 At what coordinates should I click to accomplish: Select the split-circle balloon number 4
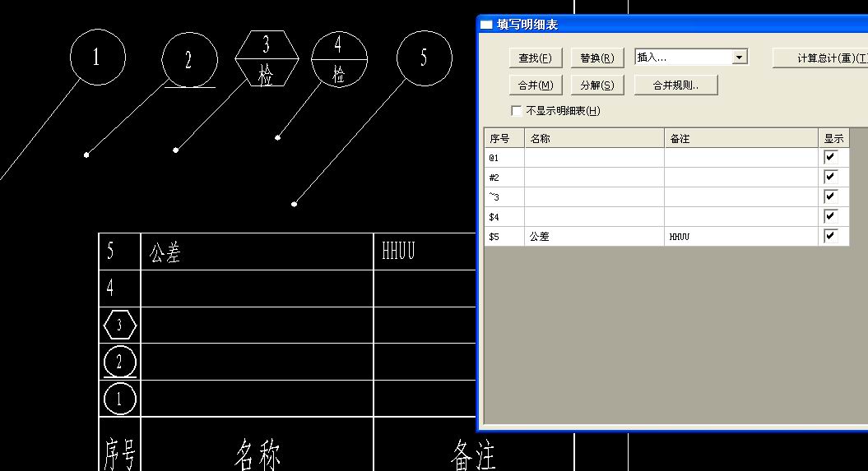click(x=339, y=59)
